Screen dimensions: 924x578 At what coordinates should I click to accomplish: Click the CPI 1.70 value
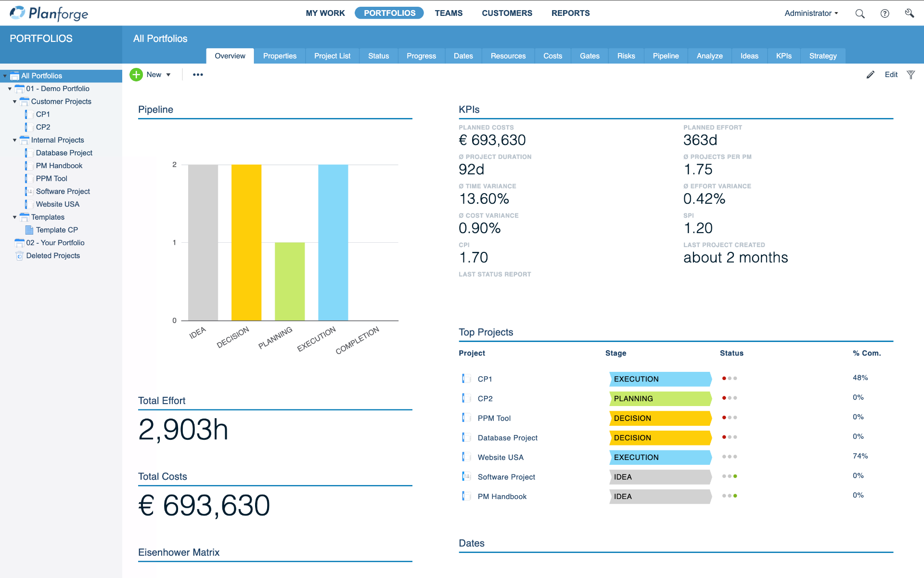click(474, 258)
